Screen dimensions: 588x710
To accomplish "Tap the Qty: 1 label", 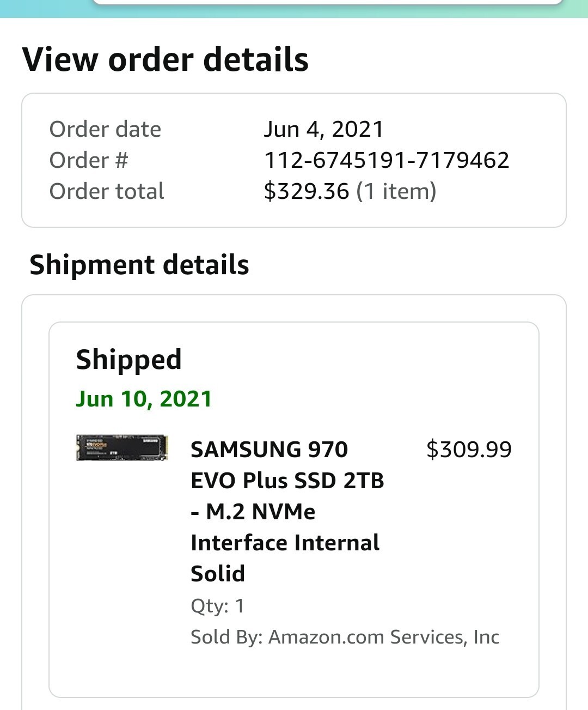I will (218, 606).
